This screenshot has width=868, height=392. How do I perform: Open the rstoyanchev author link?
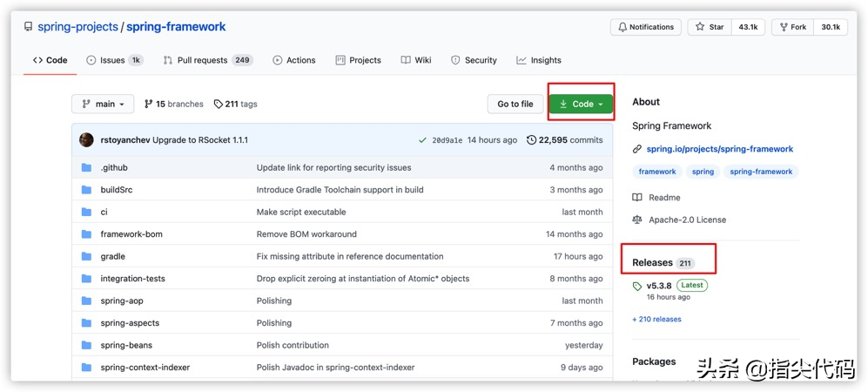125,140
